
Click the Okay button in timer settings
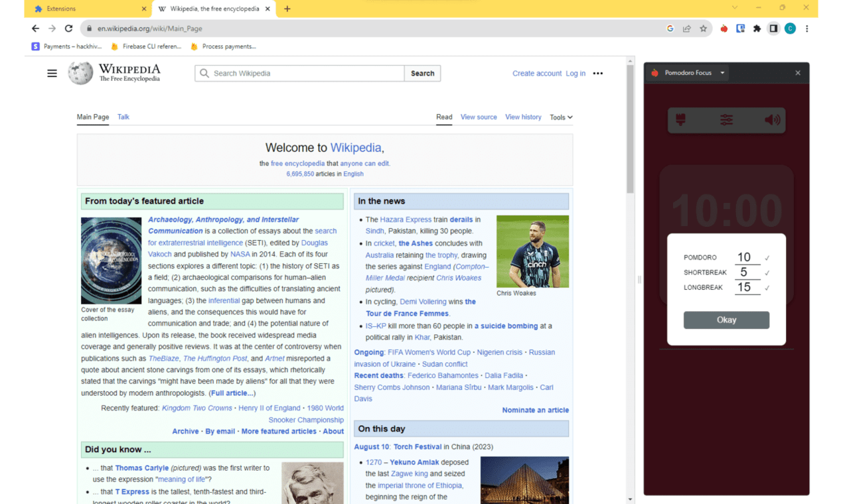point(726,320)
